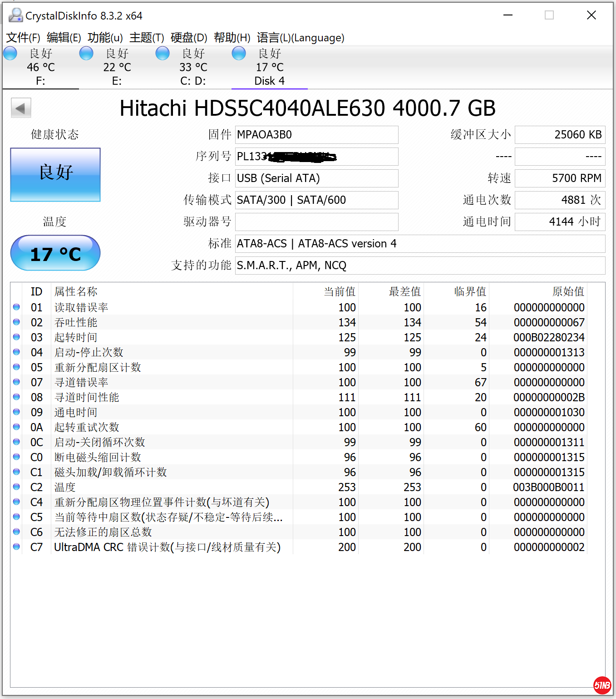The image size is (616, 699).
Task: Click the 属性名称 column header
Action: pyautogui.click(x=76, y=291)
